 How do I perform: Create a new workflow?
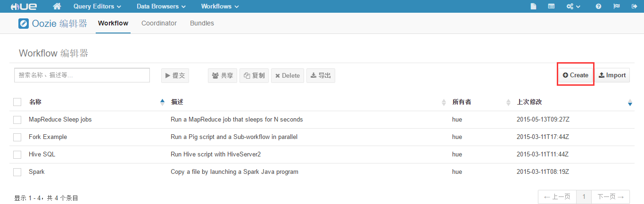tap(575, 75)
